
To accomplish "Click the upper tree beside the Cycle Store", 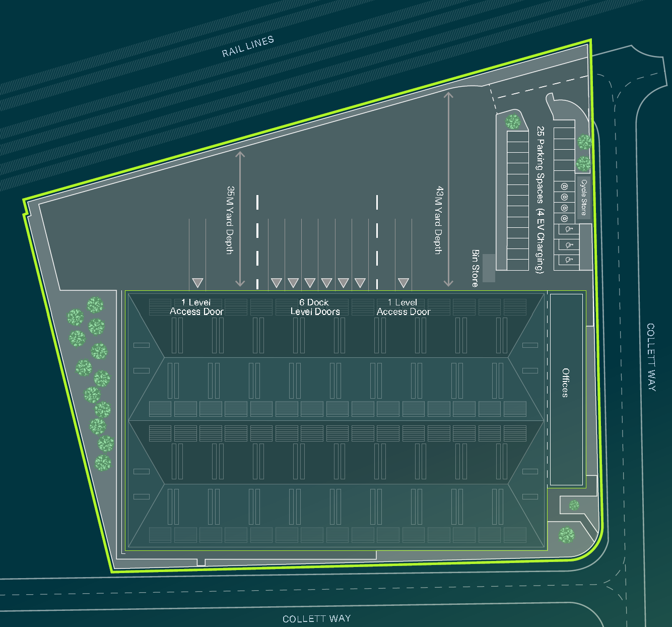I will [584, 142].
